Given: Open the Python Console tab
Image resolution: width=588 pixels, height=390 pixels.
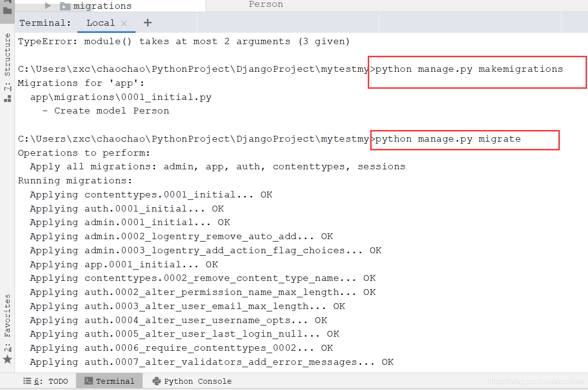Looking at the screenshot, I should (192, 381).
